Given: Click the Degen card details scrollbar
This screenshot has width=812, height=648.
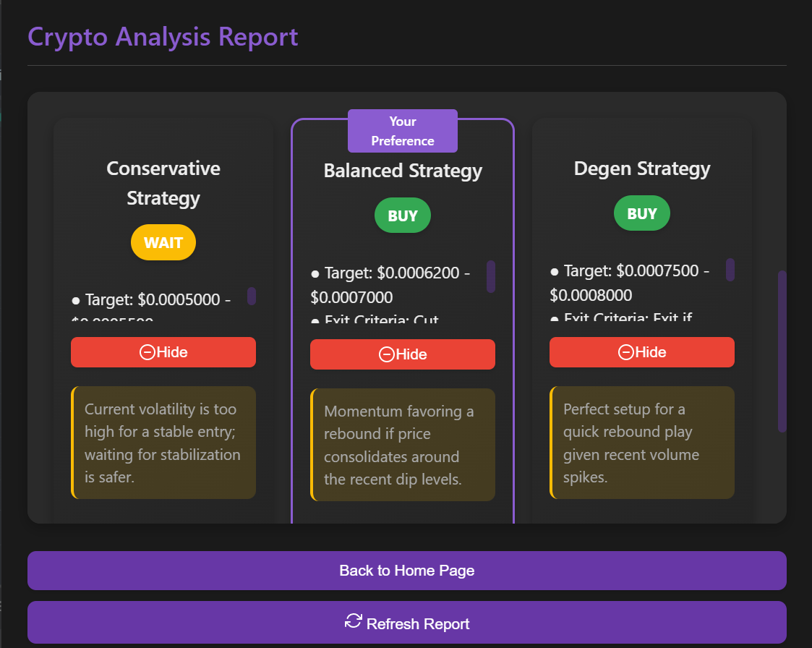Looking at the screenshot, I should tap(730, 270).
